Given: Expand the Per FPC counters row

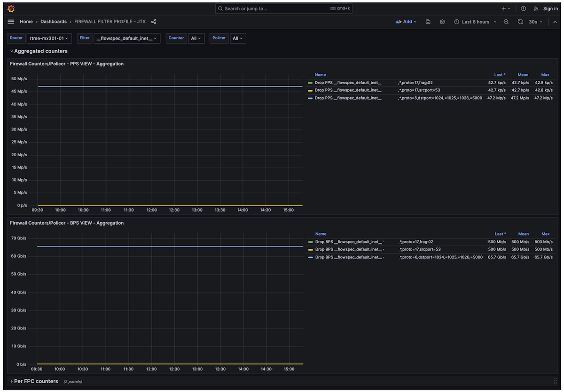Looking at the screenshot, I should pyautogui.click(x=34, y=381).
